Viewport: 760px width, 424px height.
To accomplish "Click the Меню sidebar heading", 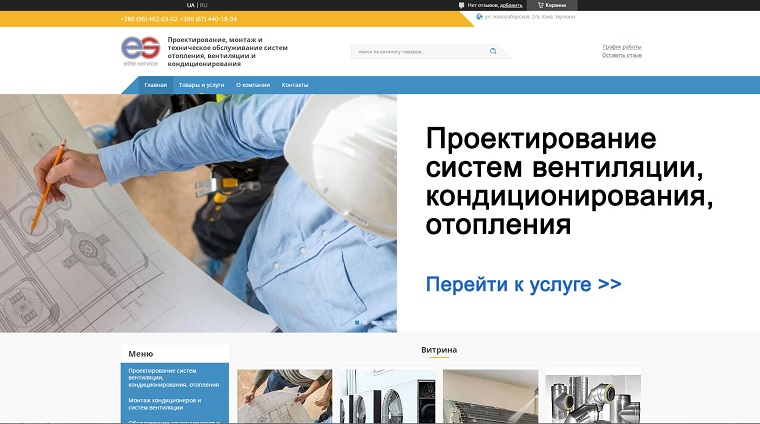I will click(141, 354).
